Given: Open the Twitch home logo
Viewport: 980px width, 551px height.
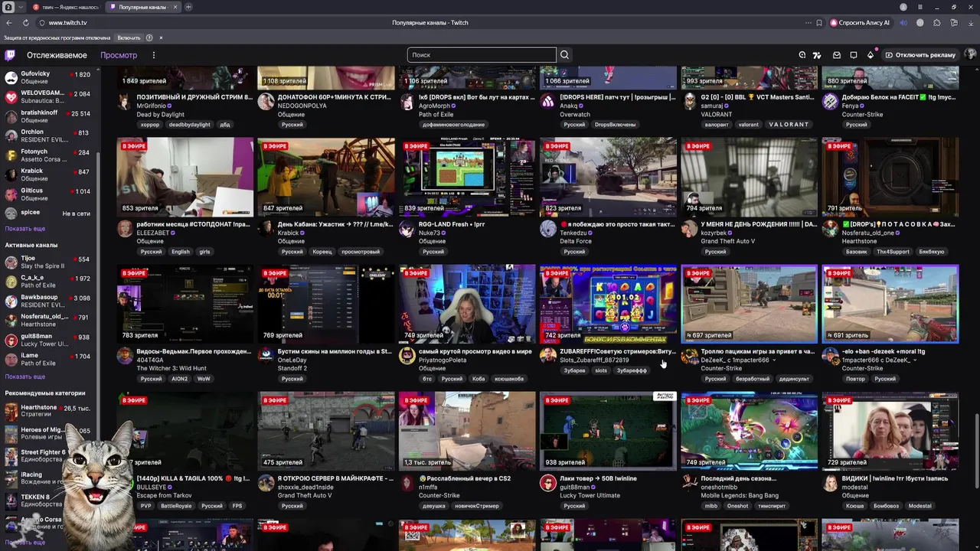Looking at the screenshot, I should [x=10, y=55].
